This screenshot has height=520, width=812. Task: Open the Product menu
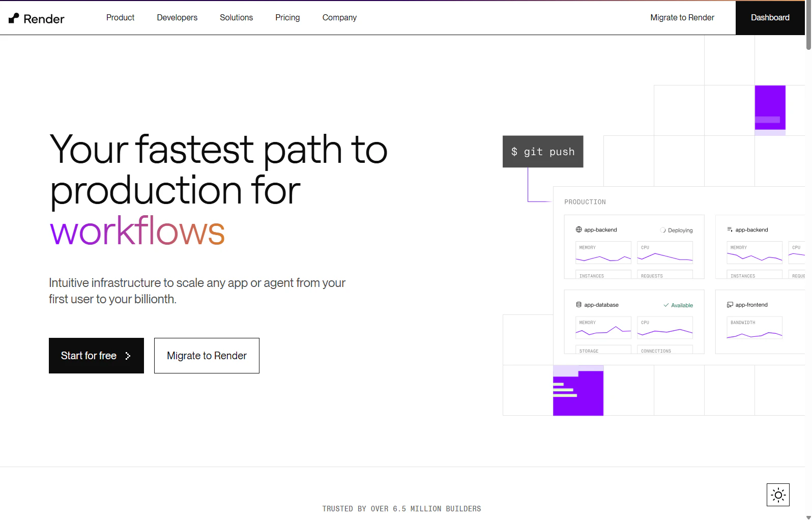point(120,17)
